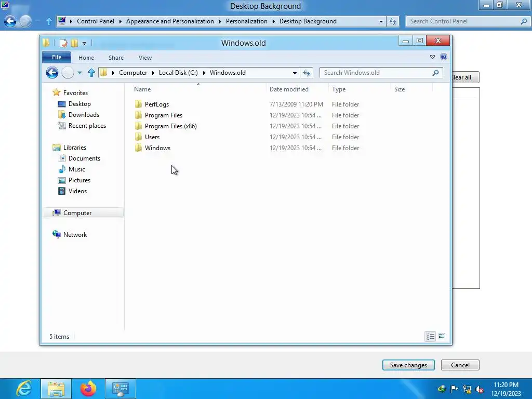Select the Users folder
Viewport: 532px width, 399px height.
152,137
